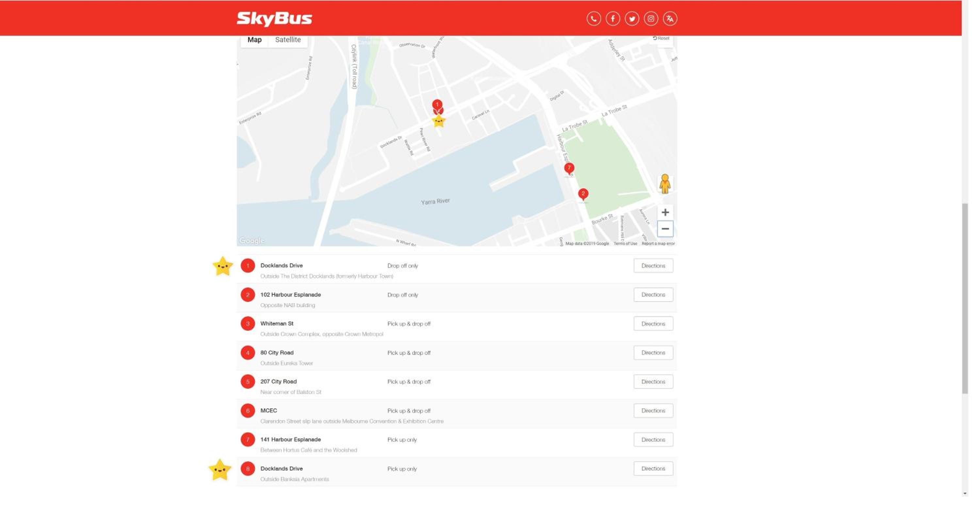Switch to the Satellite map view
Viewport: 980px width, 511px height.
tap(287, 40)
